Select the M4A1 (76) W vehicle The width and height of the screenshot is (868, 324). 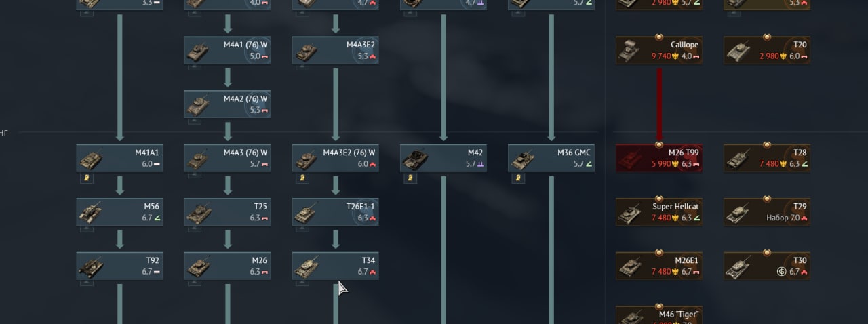227,50
